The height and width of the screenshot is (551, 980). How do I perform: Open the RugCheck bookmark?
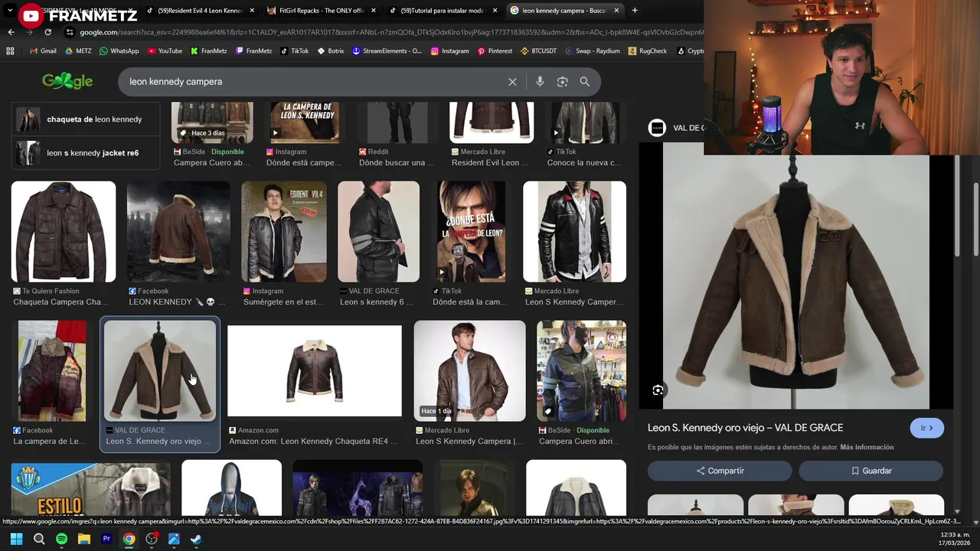tap(647, 51)
